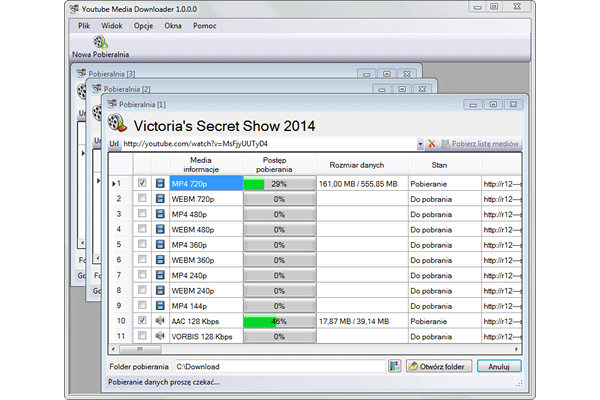
Task: Select the MP4 144p cell
Action: [206, 306]
